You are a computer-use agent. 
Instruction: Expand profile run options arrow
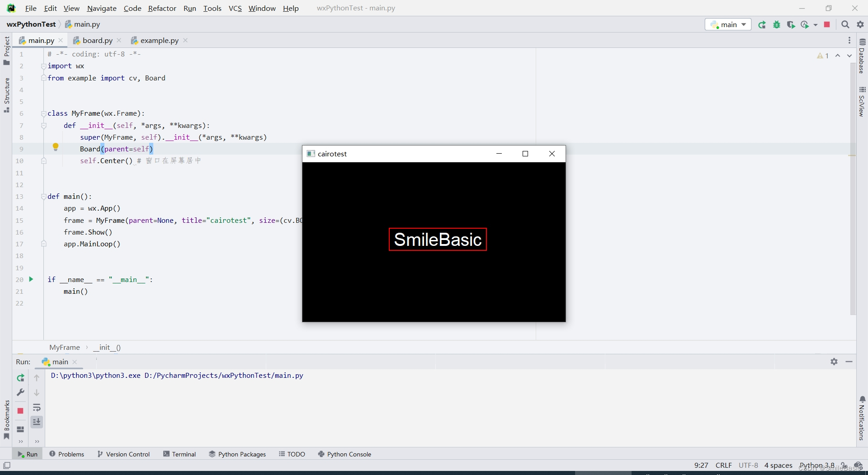coord(816,25)
